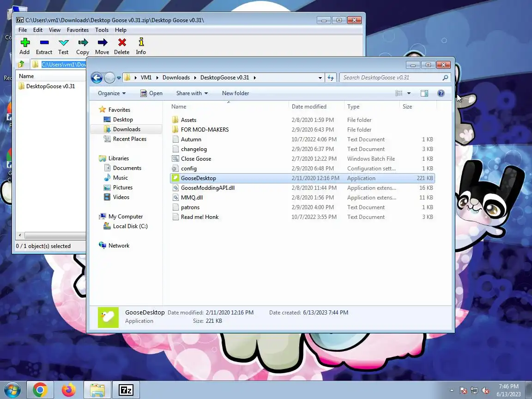Expand the breadcrumb arrow after Downloads
Viewport: 532px width, 399px height.
195,78
